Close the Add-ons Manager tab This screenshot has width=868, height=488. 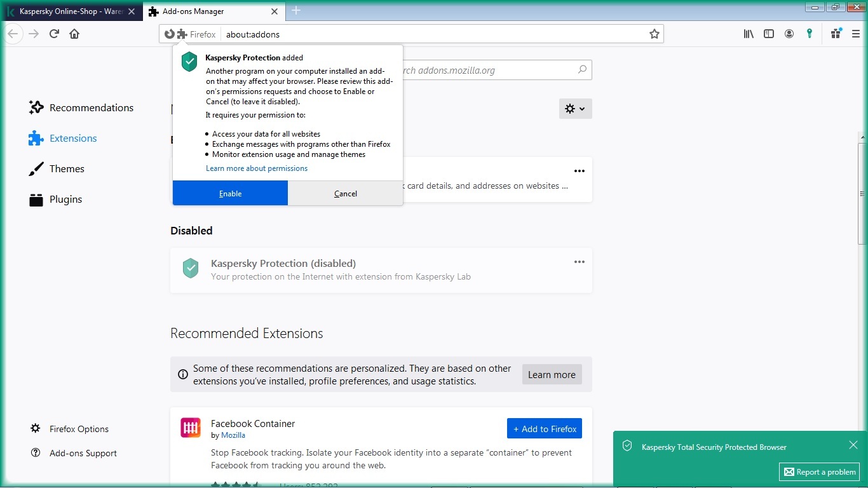pos(275,11)
